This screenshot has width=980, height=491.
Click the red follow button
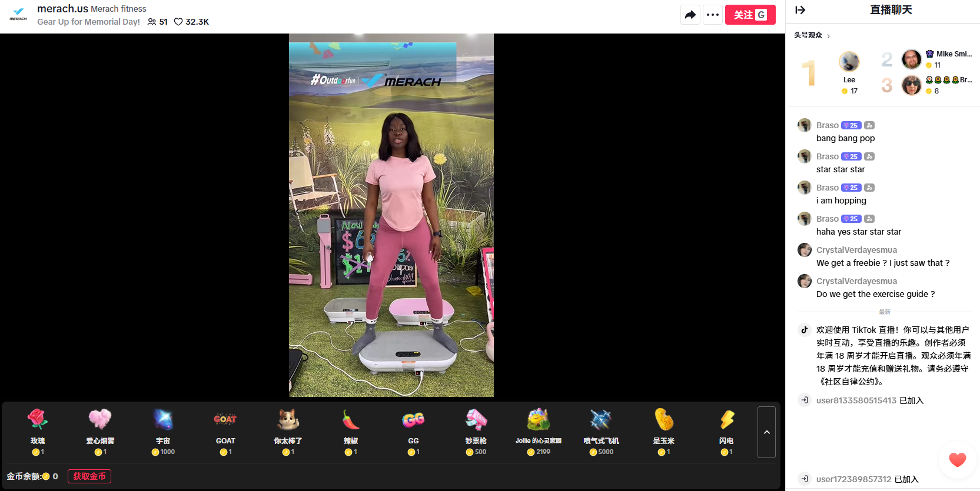[x=750, y=15]
